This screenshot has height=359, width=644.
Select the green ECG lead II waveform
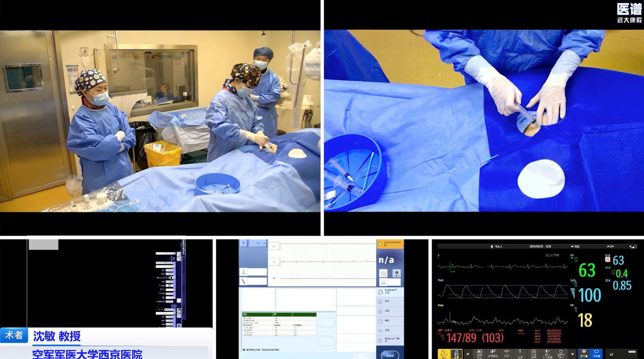503,267
